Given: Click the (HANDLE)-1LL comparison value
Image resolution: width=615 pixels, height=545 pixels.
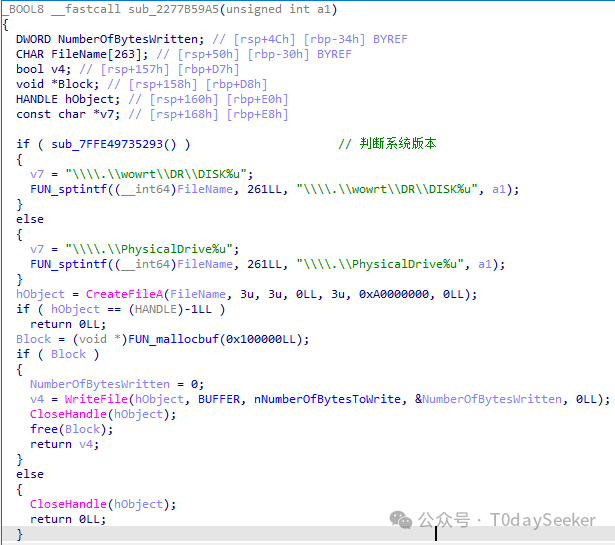Looking at the screenshot, I should (x=170, y=309).
